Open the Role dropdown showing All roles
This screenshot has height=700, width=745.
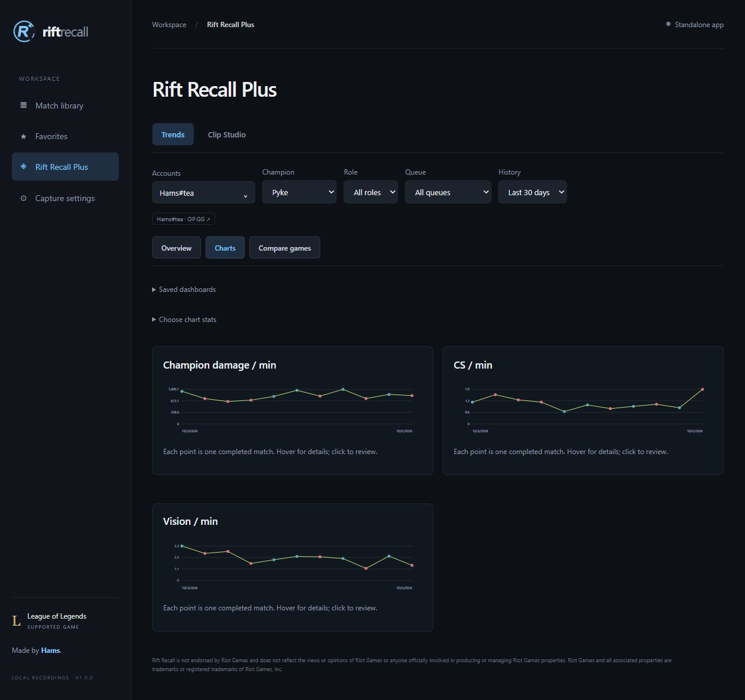pos(371,192)
